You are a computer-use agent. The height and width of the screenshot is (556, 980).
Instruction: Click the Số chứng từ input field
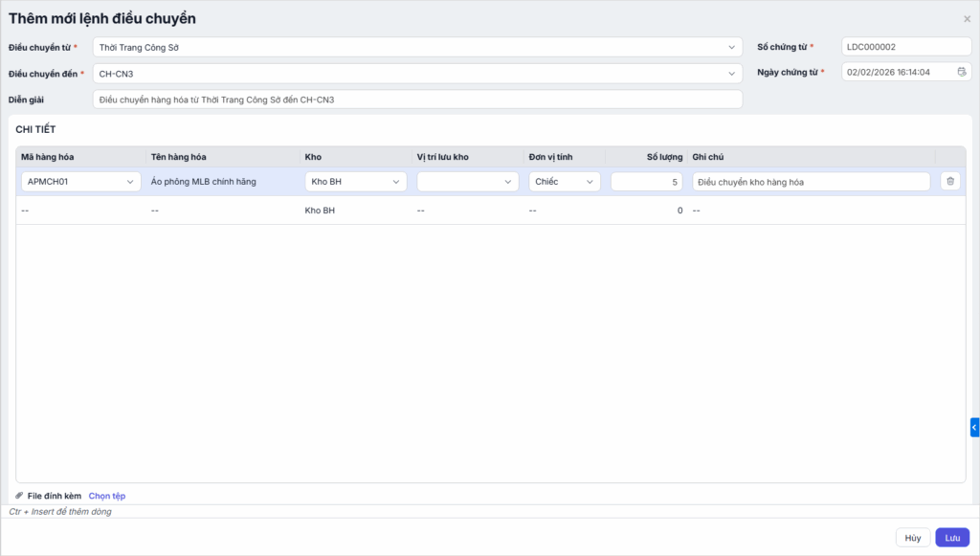click(905, 47)
